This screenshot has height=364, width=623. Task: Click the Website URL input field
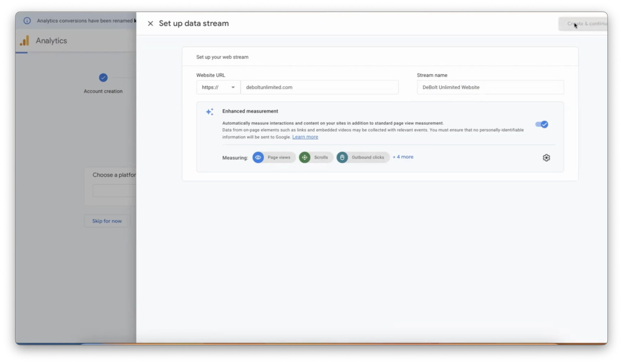320,87
